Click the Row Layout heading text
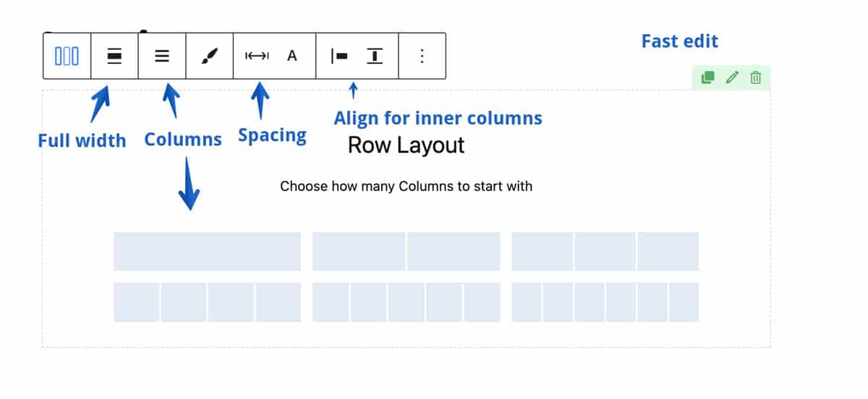Viewport: 868px width, 399px height. [x=407, y=145]
